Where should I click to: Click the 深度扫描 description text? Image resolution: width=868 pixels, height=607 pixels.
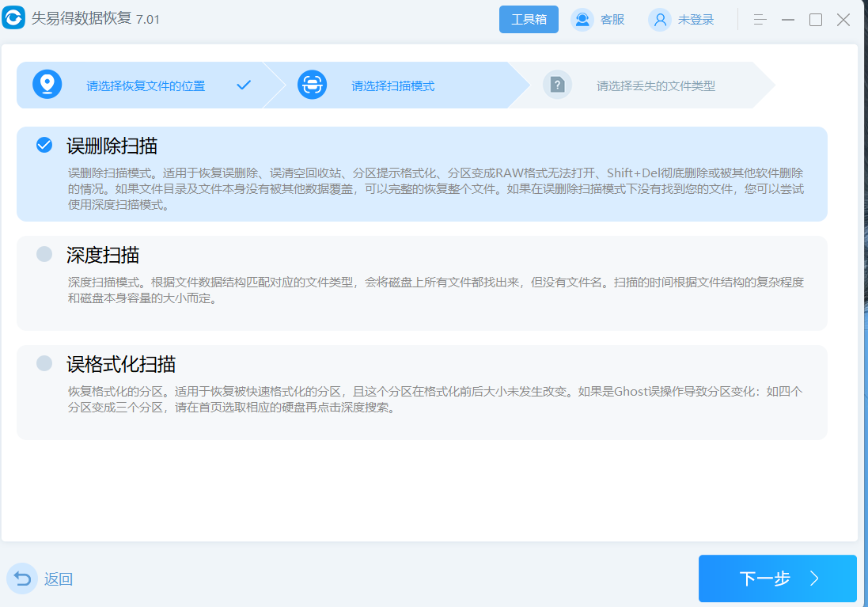point(435,290)
